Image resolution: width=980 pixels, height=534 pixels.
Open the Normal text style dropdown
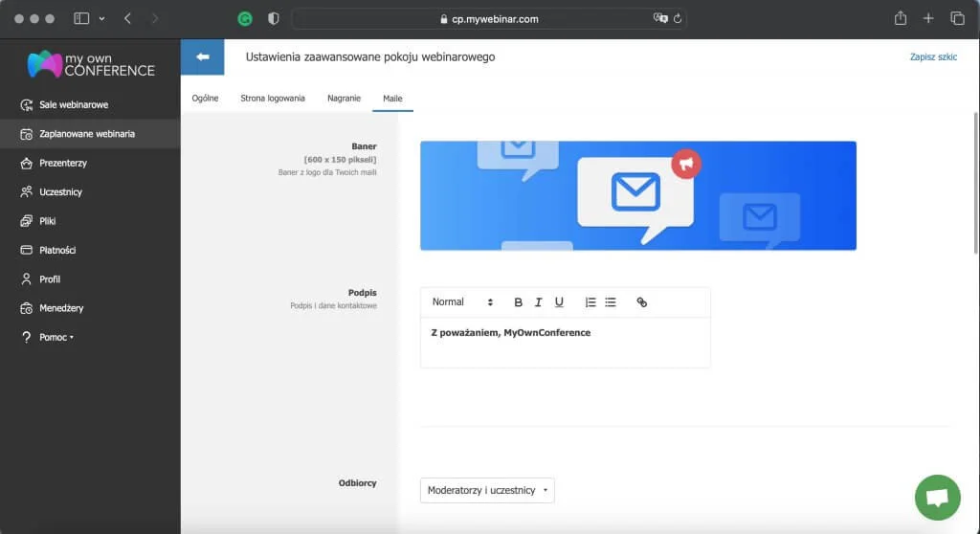point(462,302)
